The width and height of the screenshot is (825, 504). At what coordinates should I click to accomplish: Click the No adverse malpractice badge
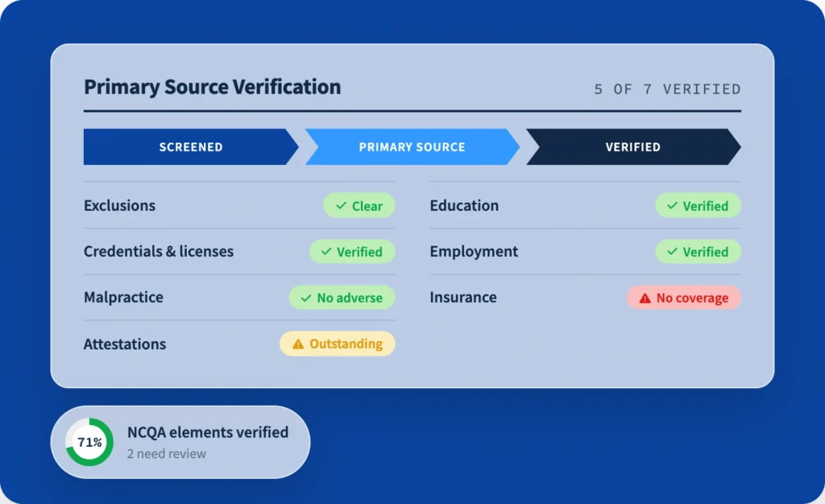click(x=342, y=297)
